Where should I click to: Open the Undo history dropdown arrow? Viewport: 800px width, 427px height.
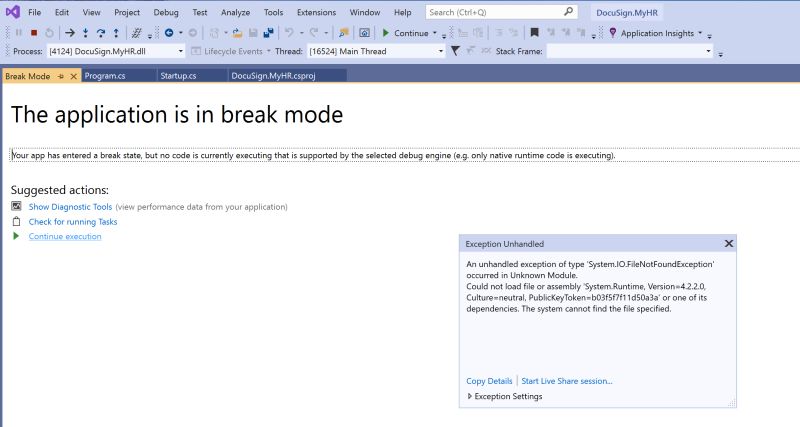(301, 33)
